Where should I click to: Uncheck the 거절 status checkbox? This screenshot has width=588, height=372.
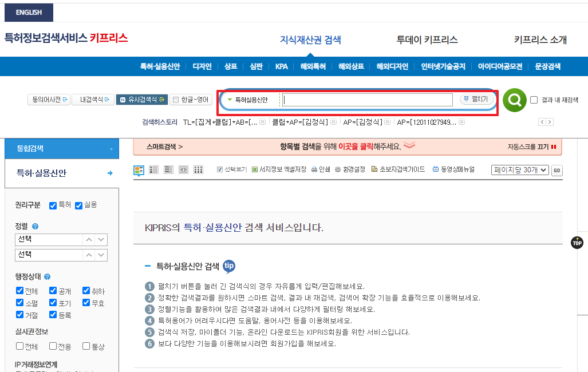click(20, 315)
